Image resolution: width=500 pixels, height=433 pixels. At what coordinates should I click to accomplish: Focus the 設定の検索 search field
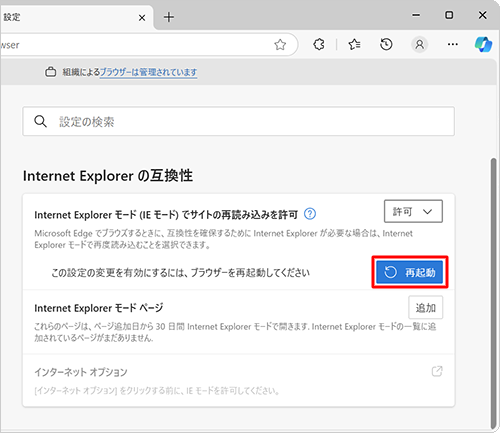point(238,121)
